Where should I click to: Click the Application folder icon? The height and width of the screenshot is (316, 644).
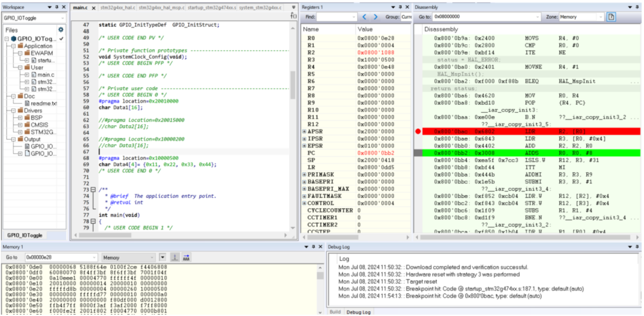20,46
